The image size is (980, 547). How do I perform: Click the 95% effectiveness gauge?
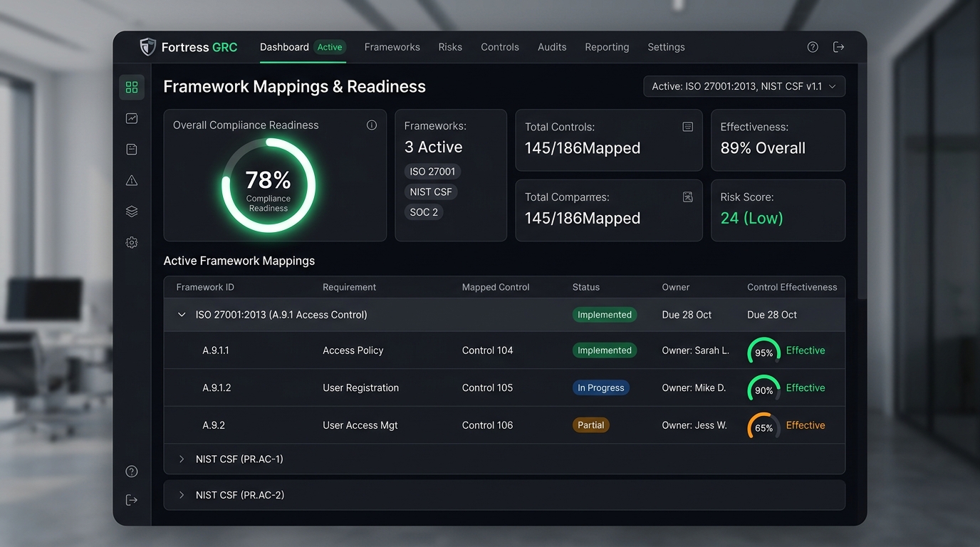pyautogui.click(x=763, y=352)
